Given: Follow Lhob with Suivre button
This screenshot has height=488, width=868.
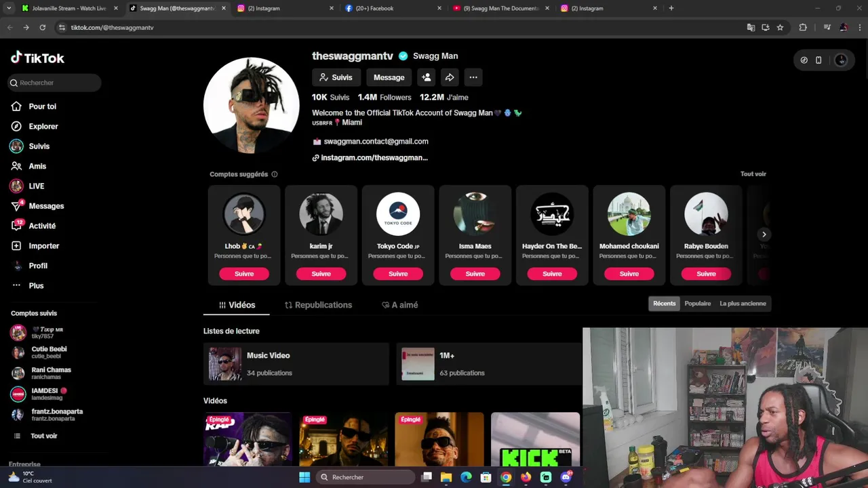Looking at the screenshot, I should 244,274.
